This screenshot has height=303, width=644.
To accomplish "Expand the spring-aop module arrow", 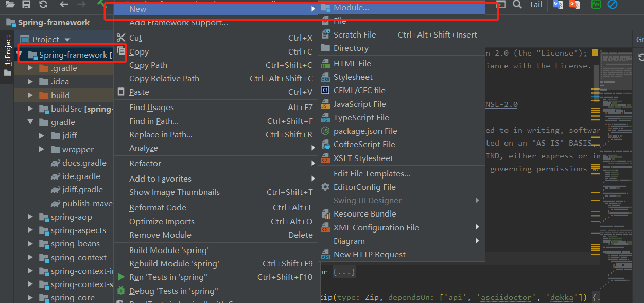I will click(x=30, y=217).
